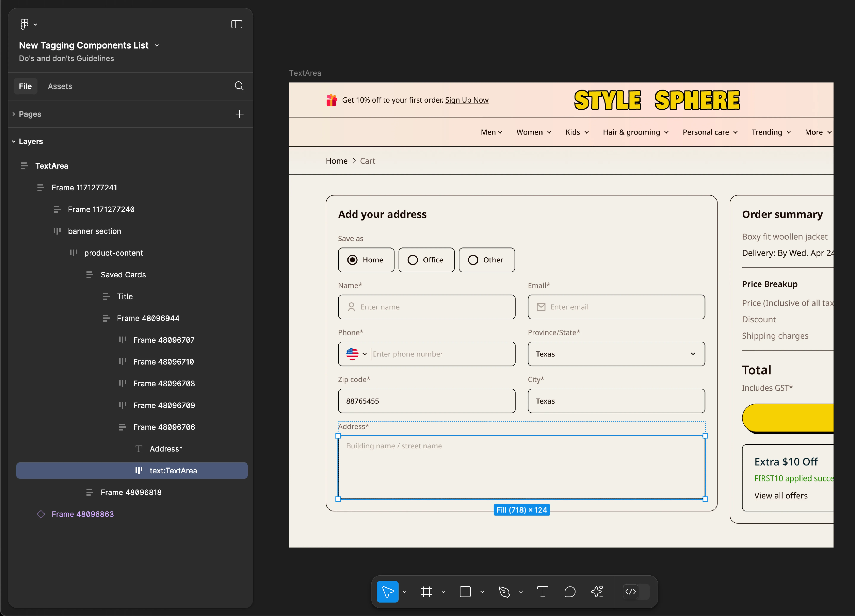
Task: Click the Enter email input field
Action: [x=616, y=307]
